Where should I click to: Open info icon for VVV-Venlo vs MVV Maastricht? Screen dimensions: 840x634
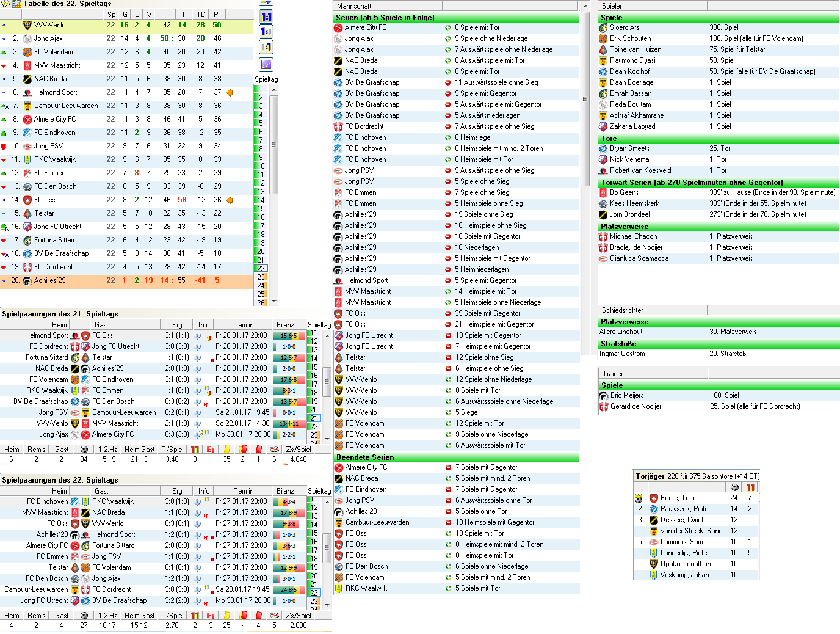click(x=198, y=423)
